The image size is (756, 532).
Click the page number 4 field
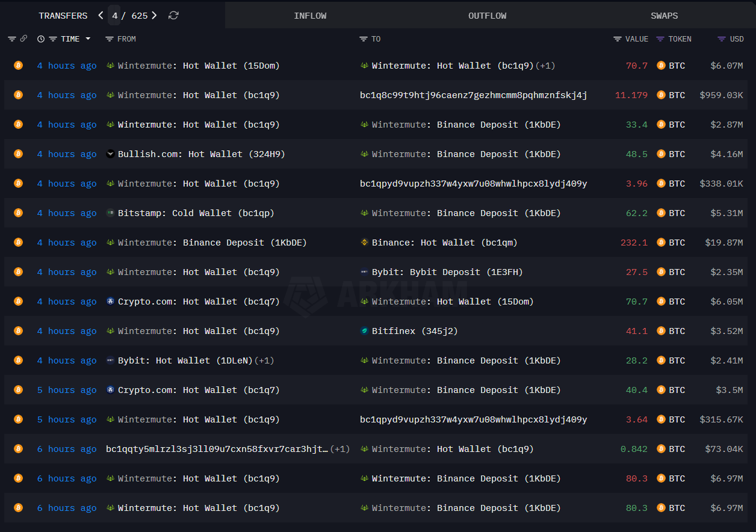[114, 16]
